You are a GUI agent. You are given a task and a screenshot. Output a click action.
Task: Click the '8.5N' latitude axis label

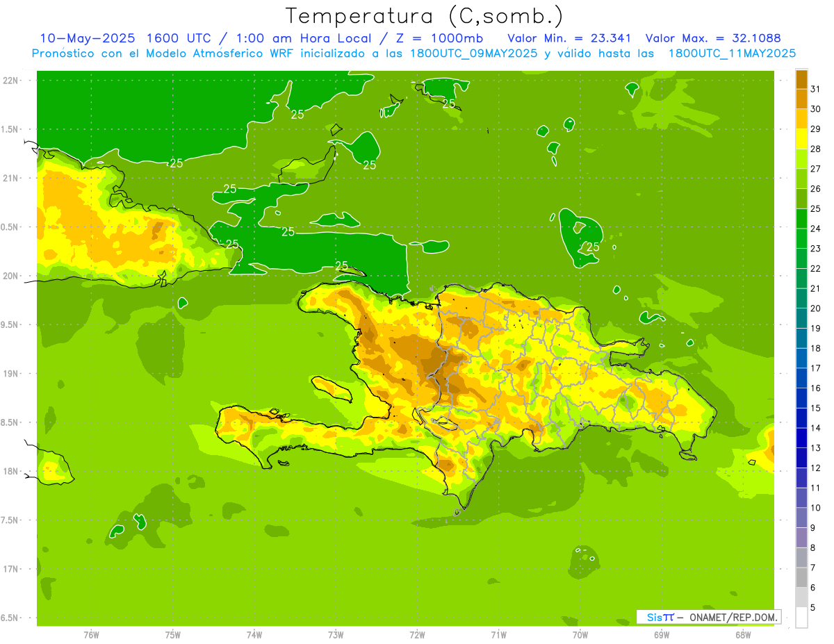[x=10, y=422]
